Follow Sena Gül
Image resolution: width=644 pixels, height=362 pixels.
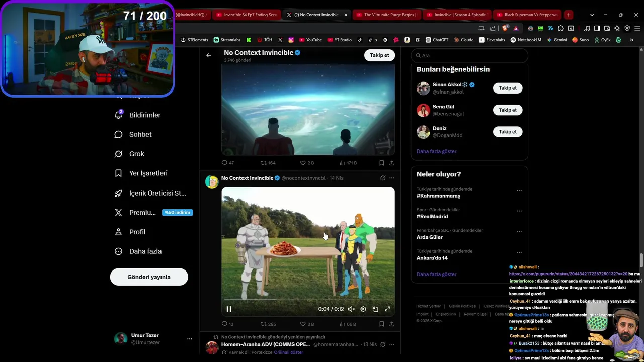pos(508,110)
